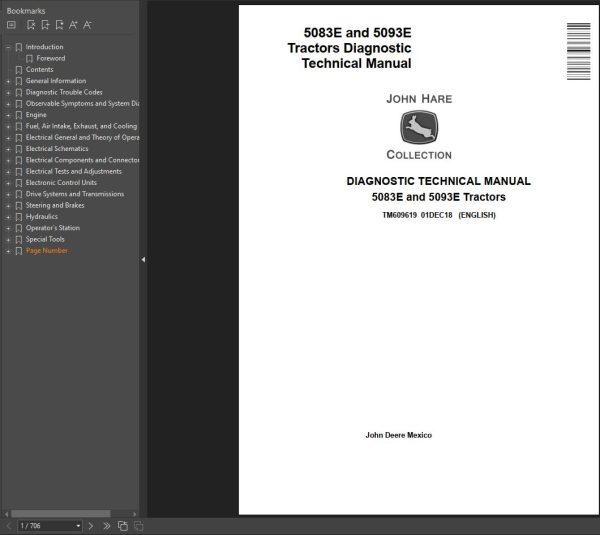The height and width of the screenshot is (535, 600).
Task: Select Fuel, Air Intake, Exhaust label
Action: (81, 126)
